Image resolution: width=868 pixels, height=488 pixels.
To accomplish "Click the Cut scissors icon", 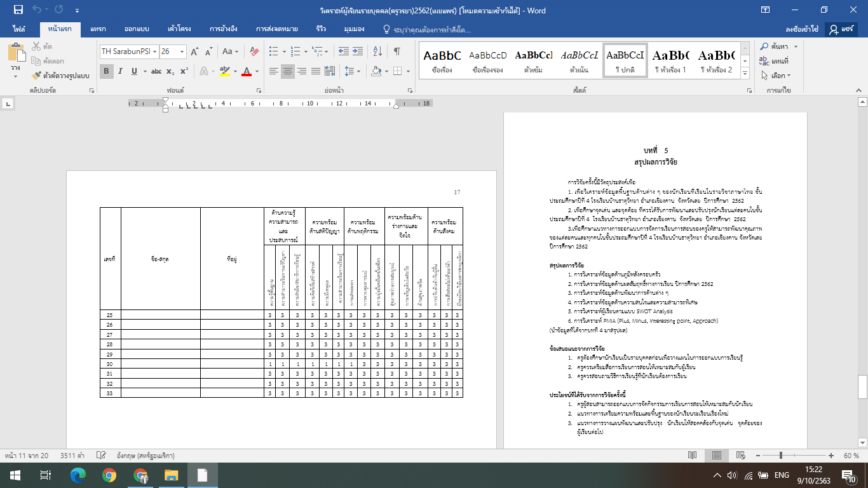I will [36, 46].
